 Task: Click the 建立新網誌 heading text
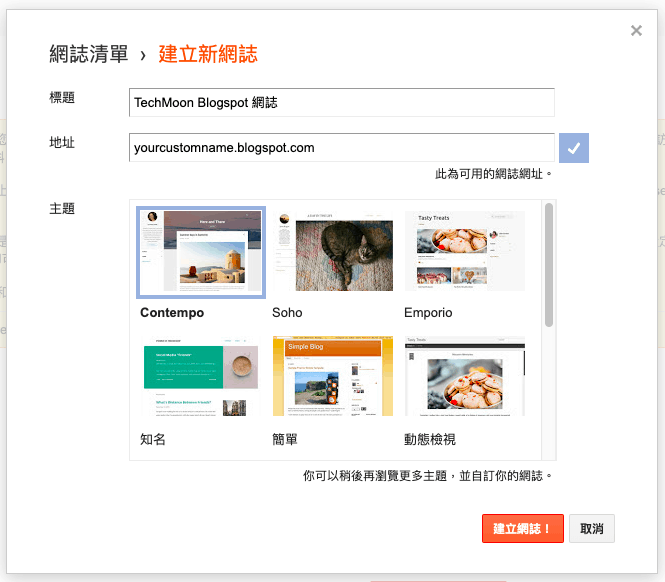208,54
